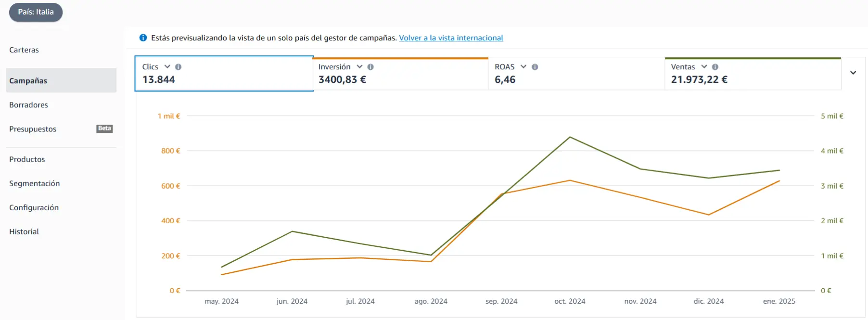
Task: Click the info icon next to Ventas
Action: (715, 67)
